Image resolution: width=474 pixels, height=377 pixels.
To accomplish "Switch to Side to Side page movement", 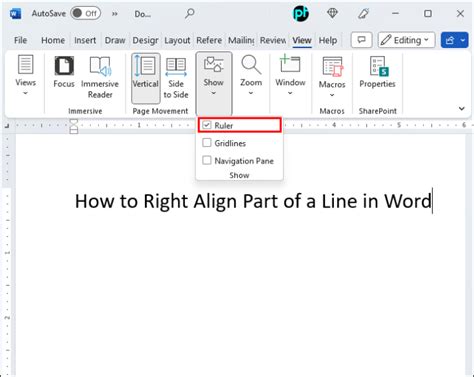I will pyautogui.click(x=176, y=77).
